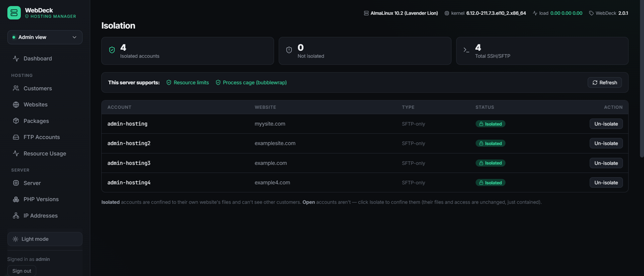Click Resource limits label

[191, 83]
